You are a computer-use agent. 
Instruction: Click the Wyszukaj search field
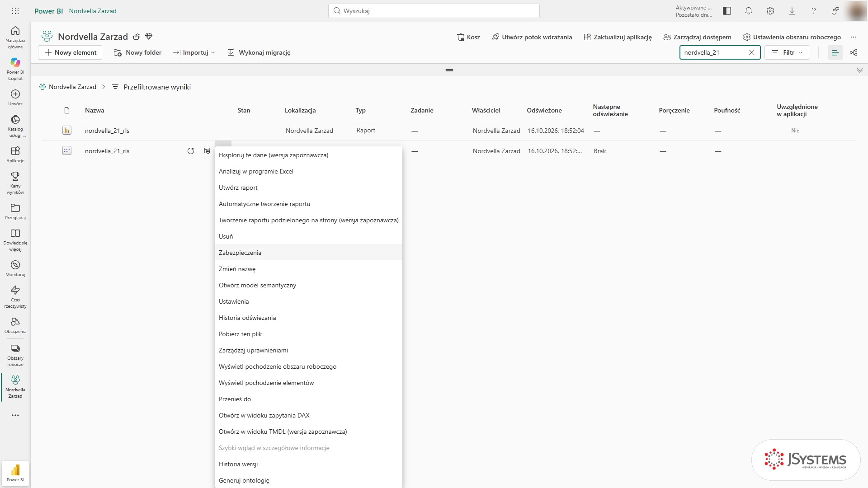coord(434,11)
